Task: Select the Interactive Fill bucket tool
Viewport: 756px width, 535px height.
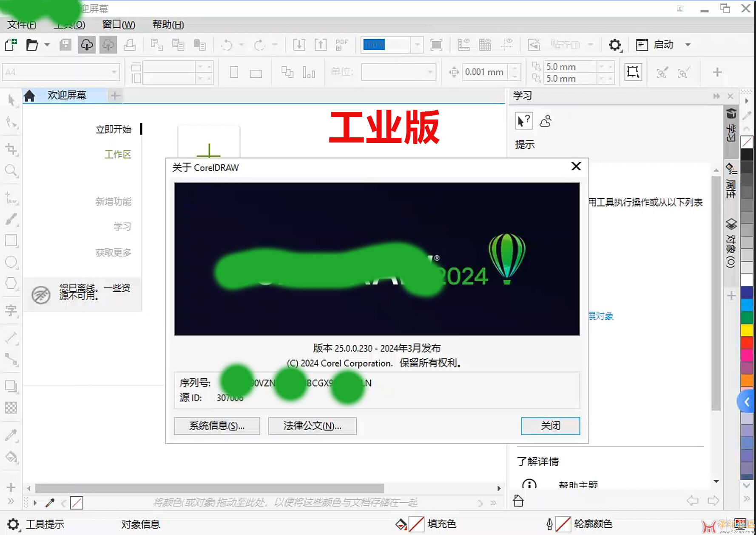Action: [x=11, y=457]
